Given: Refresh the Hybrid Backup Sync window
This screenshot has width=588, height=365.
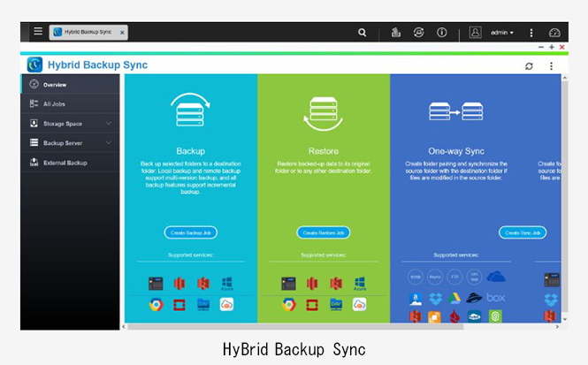Looking at the screenshot, I should pyautogui.click(x=529, y=66).
